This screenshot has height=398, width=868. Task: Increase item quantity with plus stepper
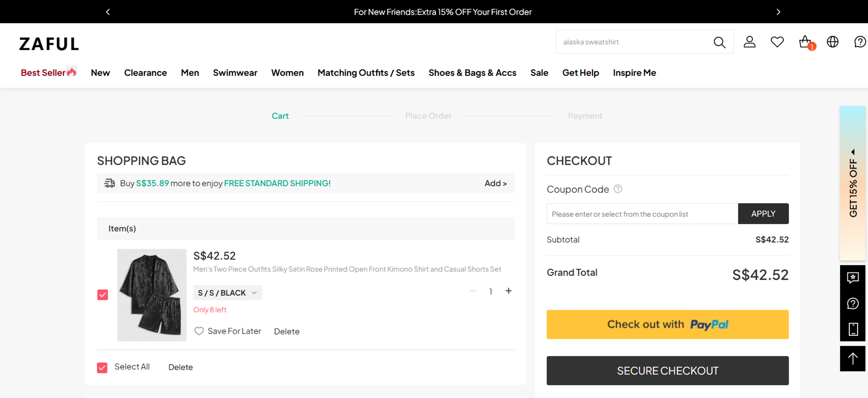pos(509,291)
